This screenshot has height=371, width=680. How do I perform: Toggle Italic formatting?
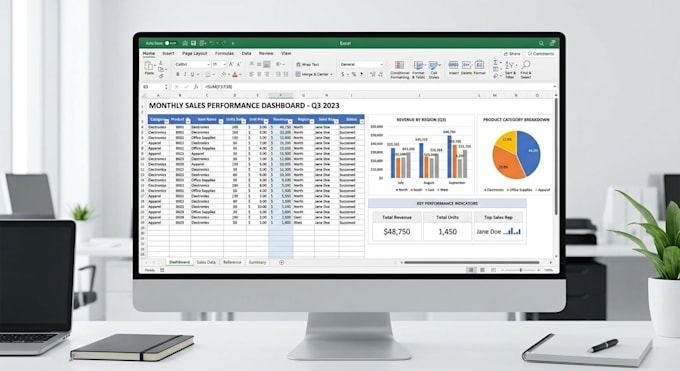pyautogui.click(x=185, y=75)
